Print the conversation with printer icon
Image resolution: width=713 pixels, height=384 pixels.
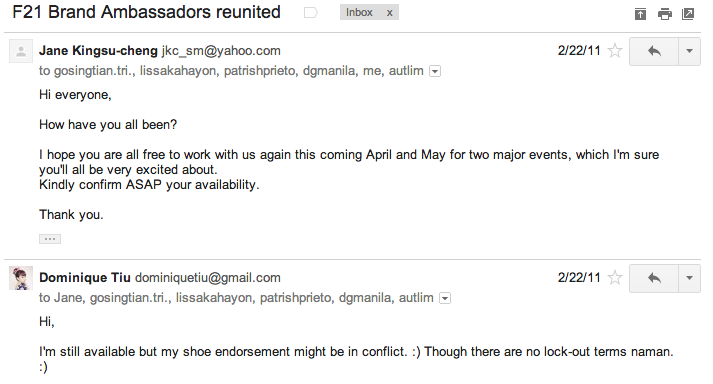[664, 14]
